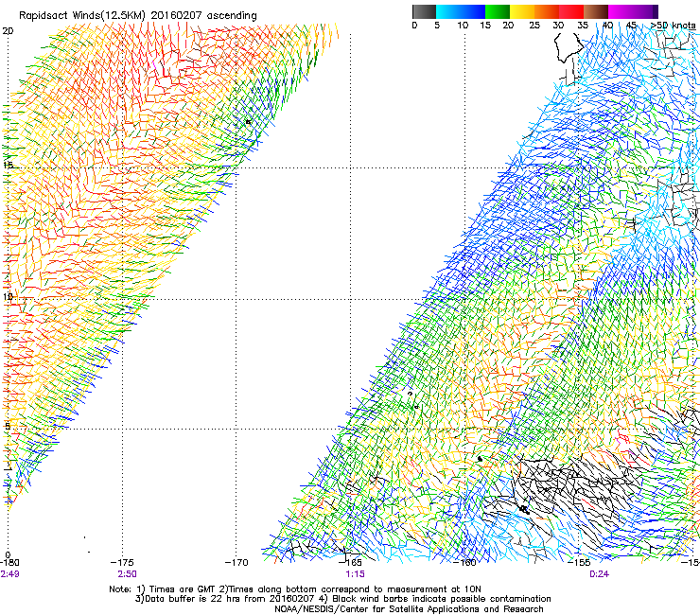Click the latitude label "10" on the left axis

[8, 297]
